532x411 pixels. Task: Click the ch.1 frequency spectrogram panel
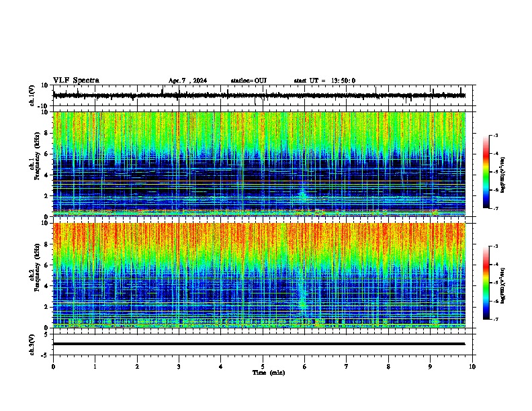pyautogui.click(x=259, y=164)
